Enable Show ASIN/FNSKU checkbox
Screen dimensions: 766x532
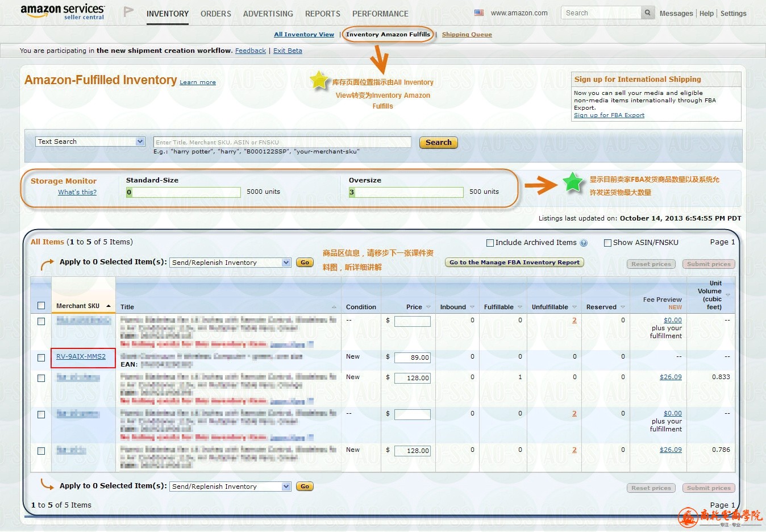click(607, 243)
